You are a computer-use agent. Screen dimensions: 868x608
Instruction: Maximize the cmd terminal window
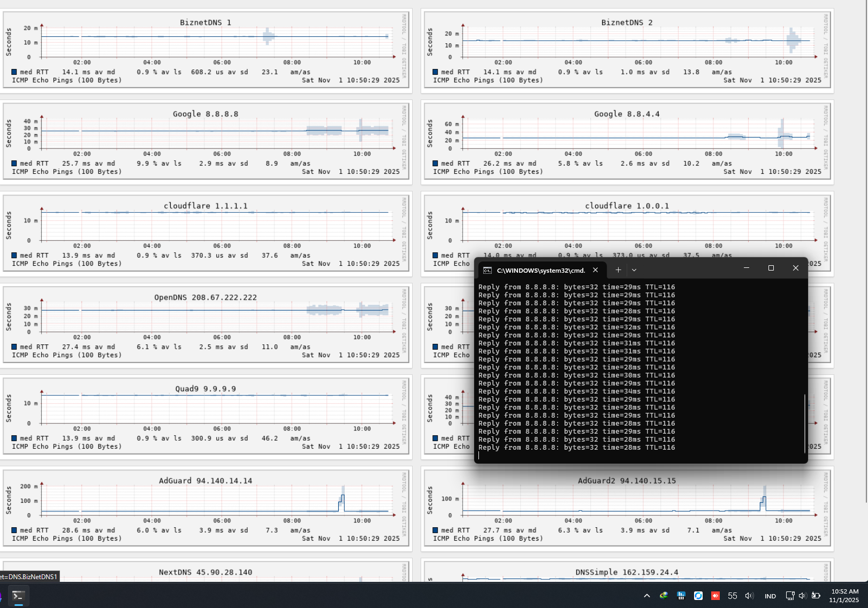point(771,268)
